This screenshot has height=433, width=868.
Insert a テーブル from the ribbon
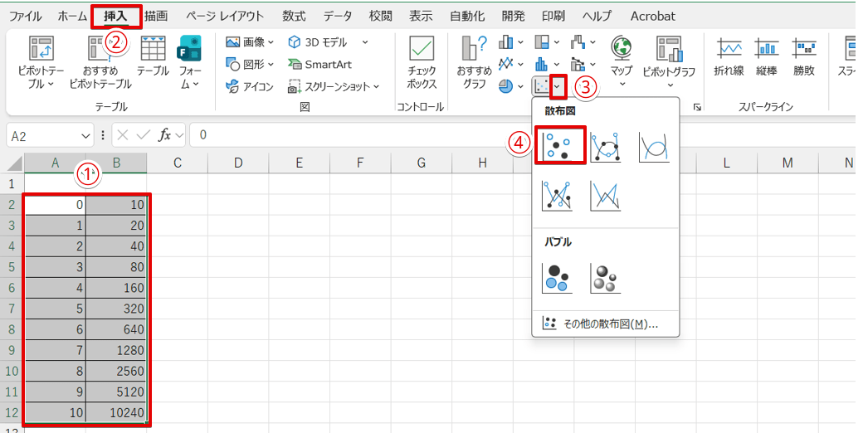click(x=153, y=57)
